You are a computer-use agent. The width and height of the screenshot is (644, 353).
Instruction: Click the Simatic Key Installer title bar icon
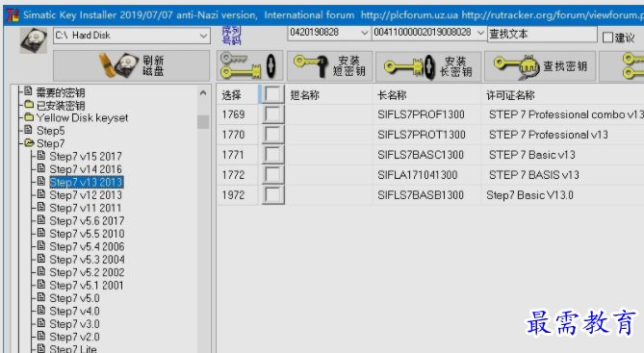pos(13,15)
